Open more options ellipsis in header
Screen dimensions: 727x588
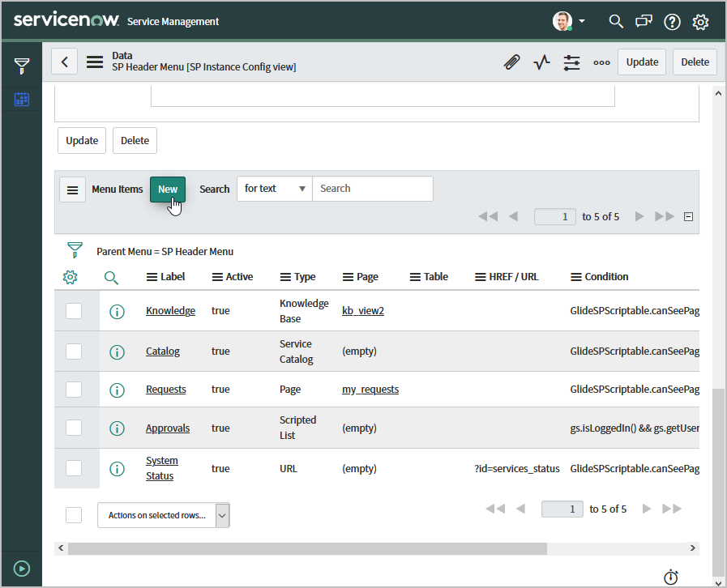[601, 62]
